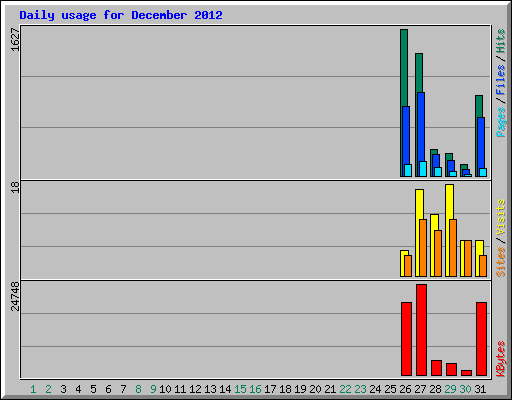Select day label "16" on the axis

click(255, 389)
